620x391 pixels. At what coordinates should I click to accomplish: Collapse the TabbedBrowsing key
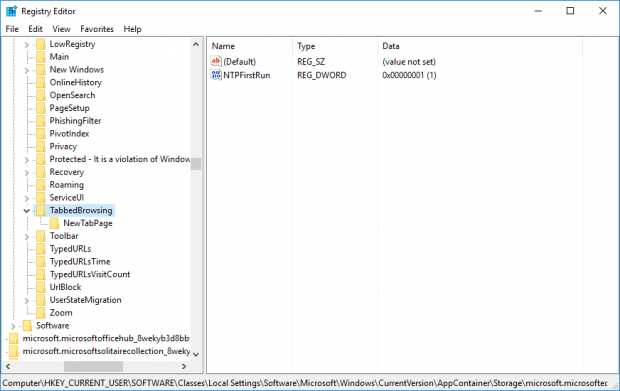coord(26,211)
